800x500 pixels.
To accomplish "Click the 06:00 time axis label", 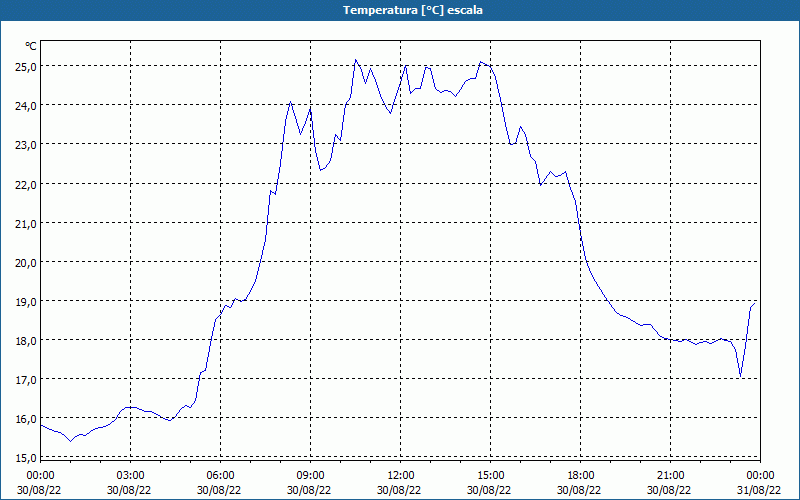I will [220, 476].
